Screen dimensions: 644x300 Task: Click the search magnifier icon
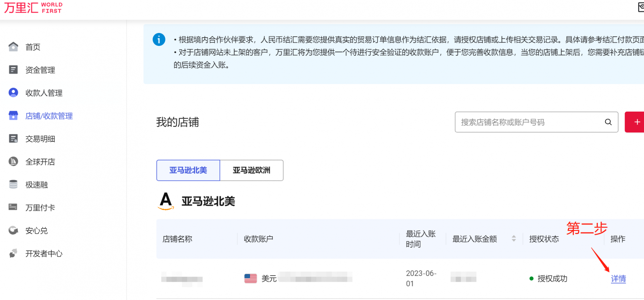click(x=608, y=122)
